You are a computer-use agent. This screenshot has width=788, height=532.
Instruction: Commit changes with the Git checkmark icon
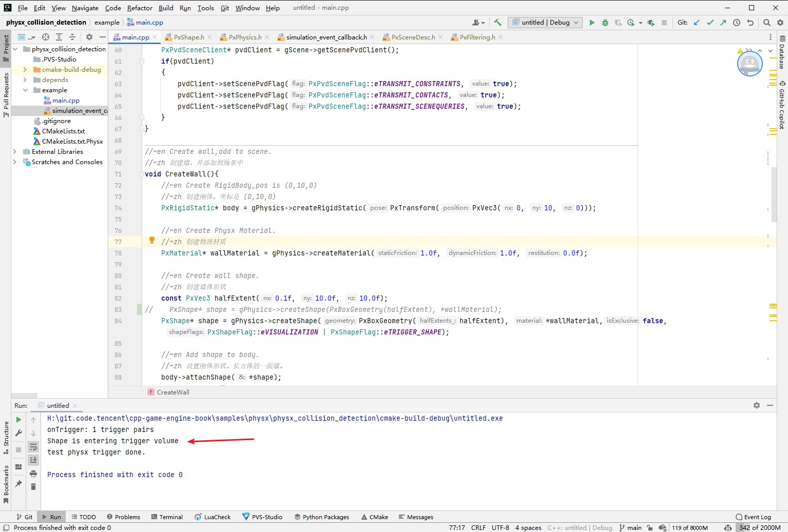tap(710, 23)
